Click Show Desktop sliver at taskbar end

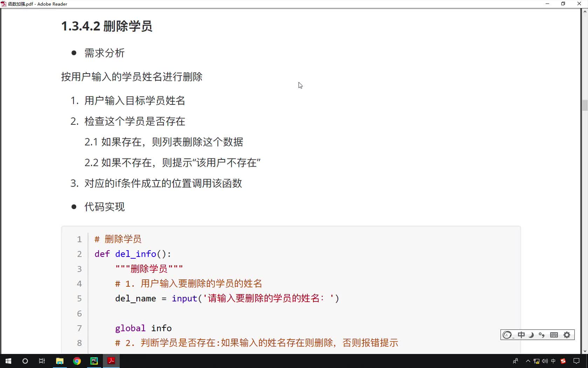coord(587,361)
